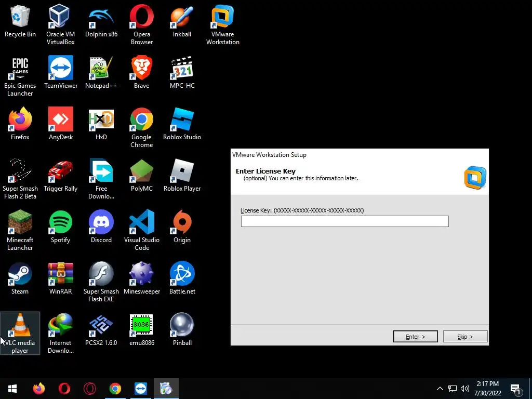Open PolyMC desktop shortcut

click(141, 176)
